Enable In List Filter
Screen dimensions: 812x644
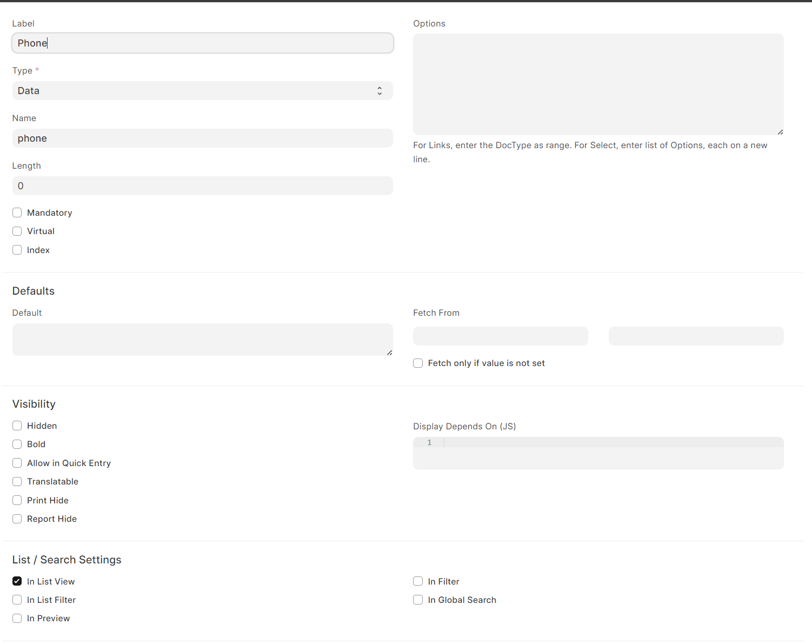point(17,600)
